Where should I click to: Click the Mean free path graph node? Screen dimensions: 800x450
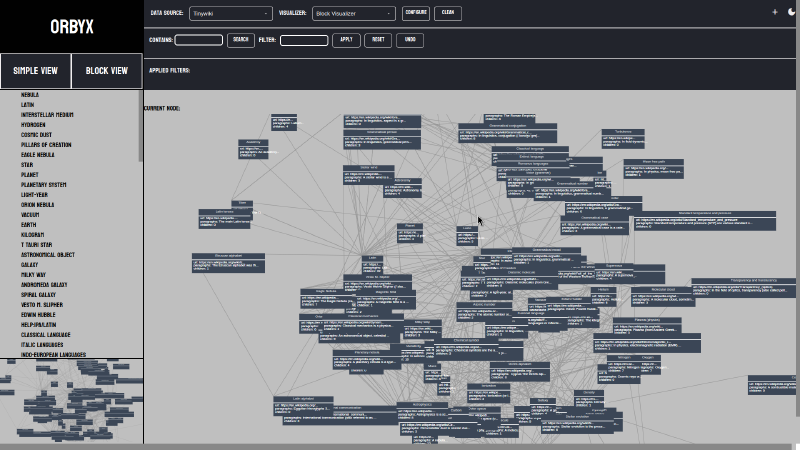(654, 169)
